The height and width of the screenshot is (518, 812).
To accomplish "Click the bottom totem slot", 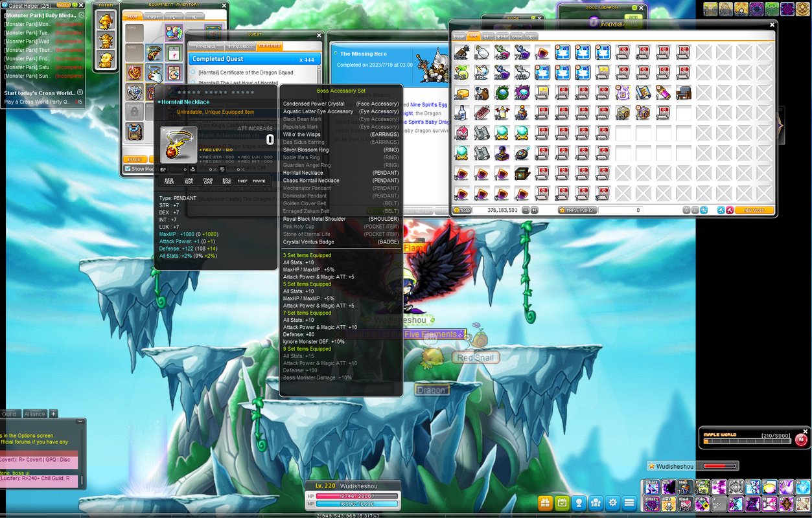I will tap(105, 60).
